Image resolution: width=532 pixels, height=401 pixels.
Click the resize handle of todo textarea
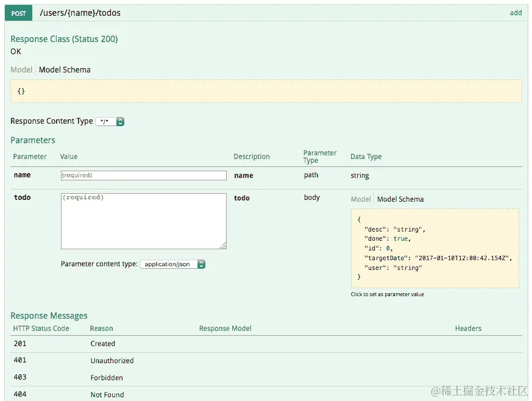coord(223,246)
